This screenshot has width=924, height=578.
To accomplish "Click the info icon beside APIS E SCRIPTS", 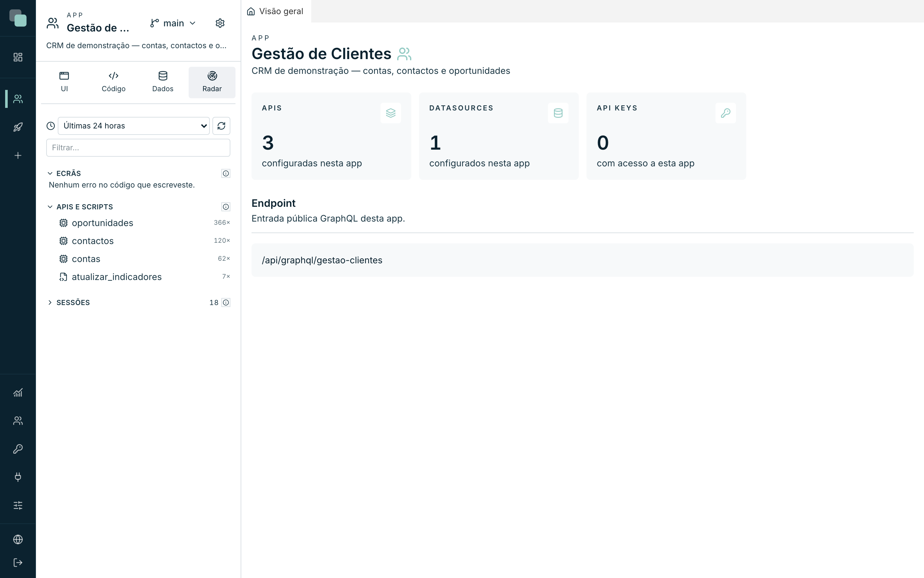I will pos(226,207).
